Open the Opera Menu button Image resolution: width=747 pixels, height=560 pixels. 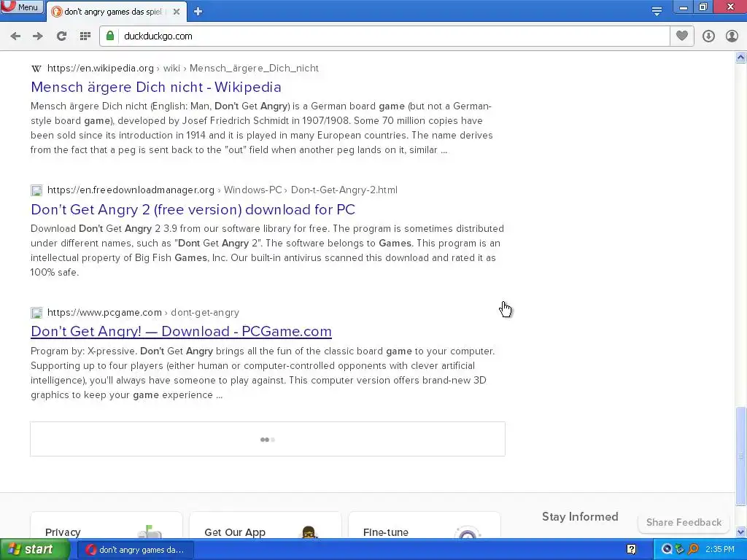pyautogui.click(x=22, y=7)
